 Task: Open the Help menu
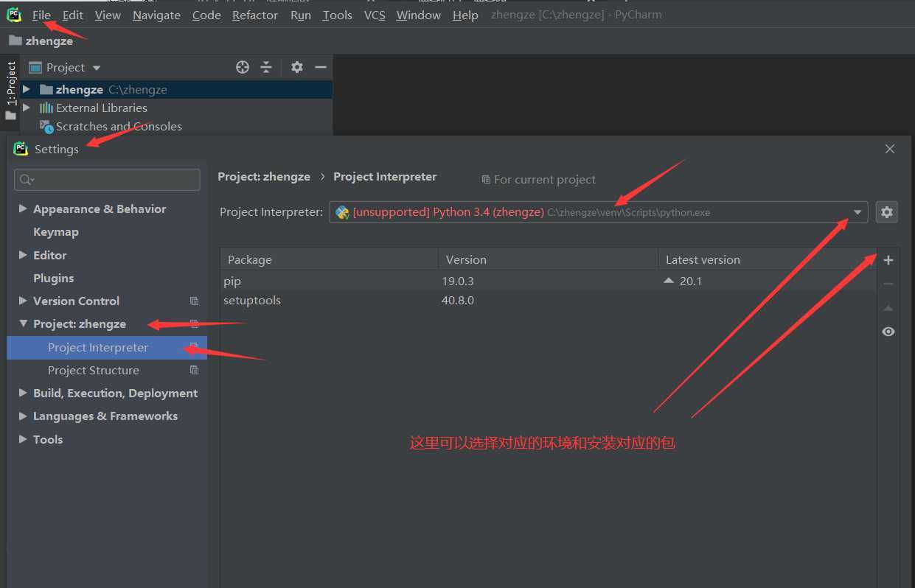465,15
